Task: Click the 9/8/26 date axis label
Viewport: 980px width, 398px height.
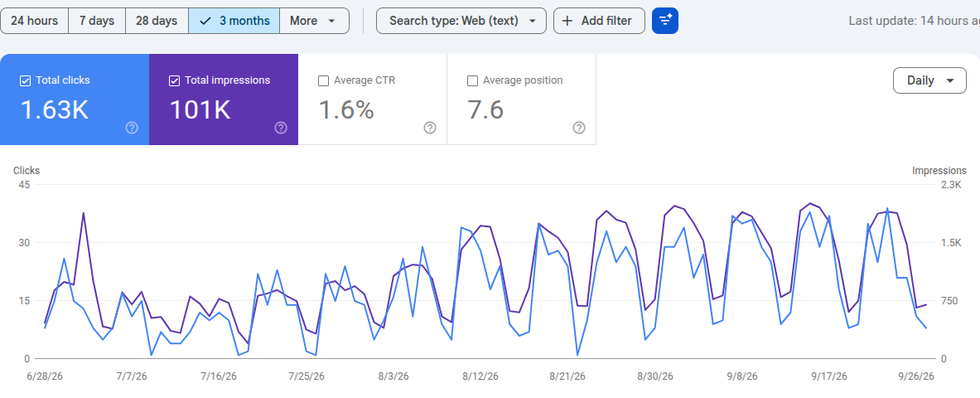Action: [x=742, y=376]
